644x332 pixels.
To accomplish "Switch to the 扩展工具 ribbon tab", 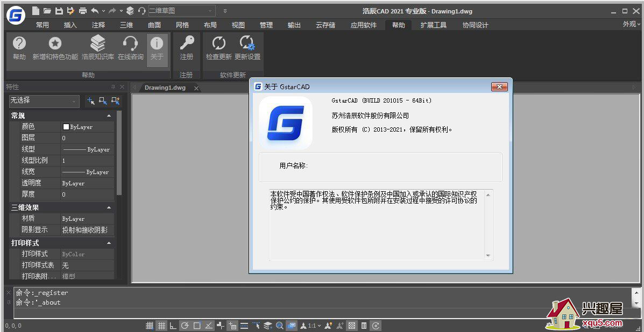I will (433, 25).
